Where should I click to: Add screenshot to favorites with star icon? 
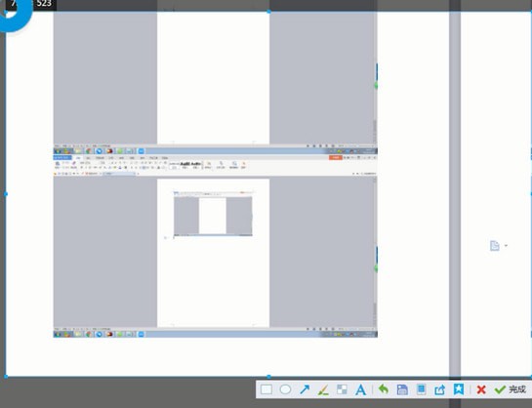coord(459,389)
